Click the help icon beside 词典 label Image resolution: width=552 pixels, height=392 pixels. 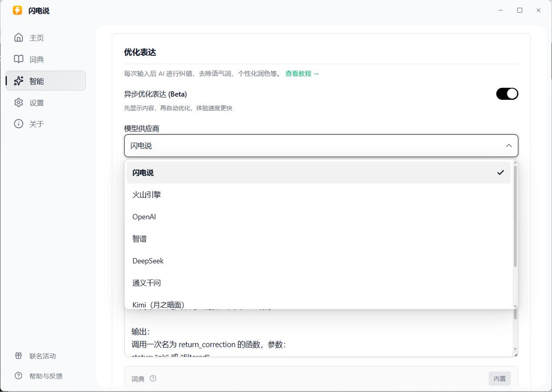tap(153, 379)
